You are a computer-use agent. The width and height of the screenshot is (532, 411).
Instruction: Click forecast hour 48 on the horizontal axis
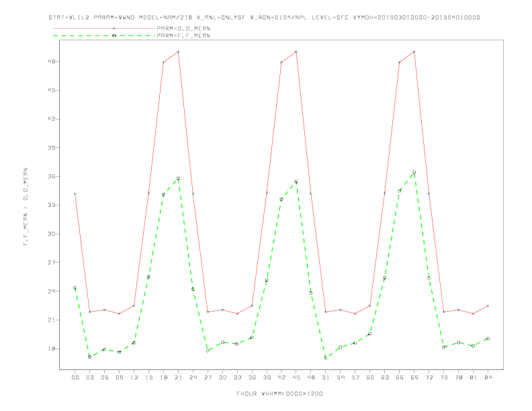coord(311,377)
